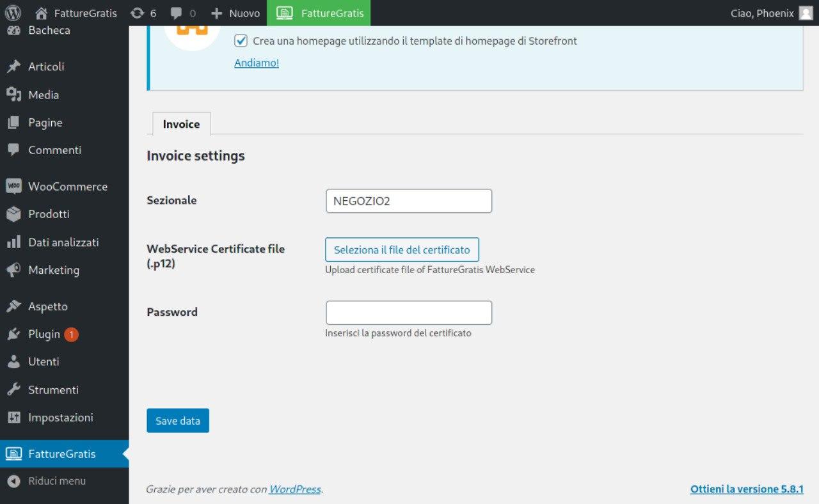Click the Impostazioni sliders icon
This screenshot has height=504, width=819.
tap(13, 417)
